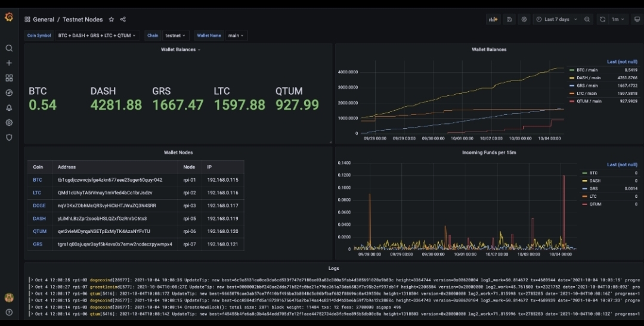Open dashboard search in the sidebar

click(x=9, y=48)
